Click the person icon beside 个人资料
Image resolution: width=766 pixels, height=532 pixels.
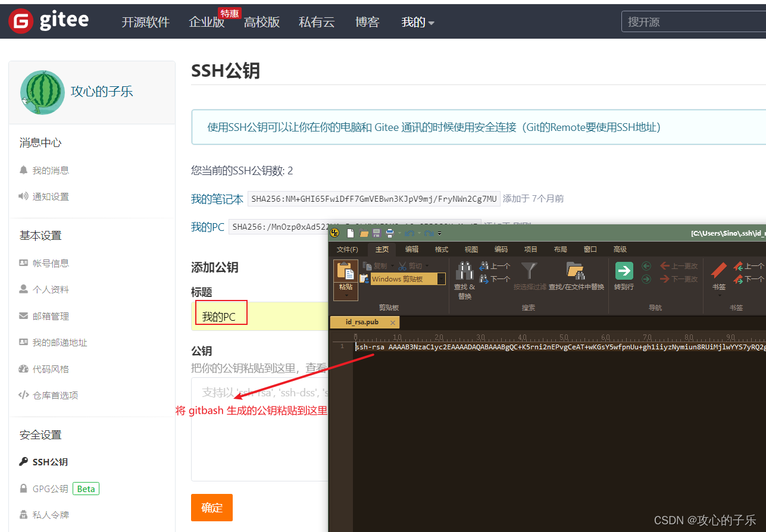[24, 289]
